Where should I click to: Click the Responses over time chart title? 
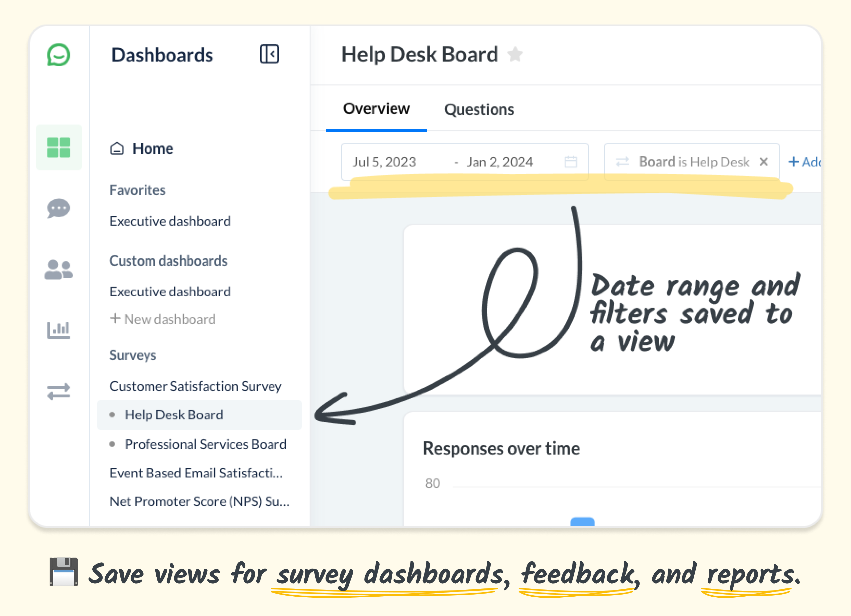pyautogui.click(x=501, y=448)
